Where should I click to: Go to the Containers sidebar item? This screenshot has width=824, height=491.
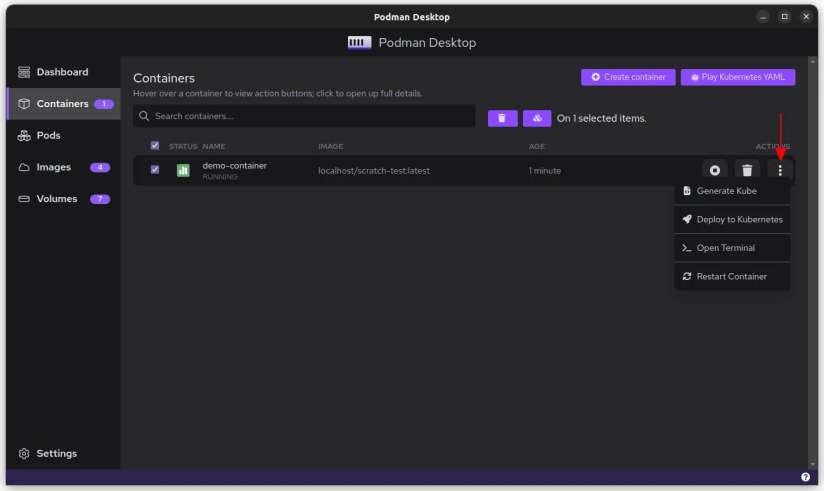[x=63, y=104]
